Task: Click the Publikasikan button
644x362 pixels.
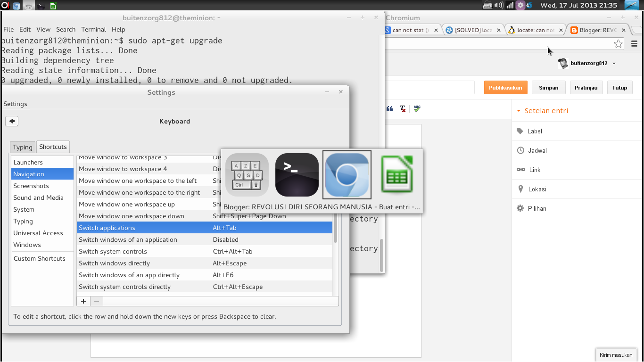Action: pyautogui.click(x=505, y=88)
